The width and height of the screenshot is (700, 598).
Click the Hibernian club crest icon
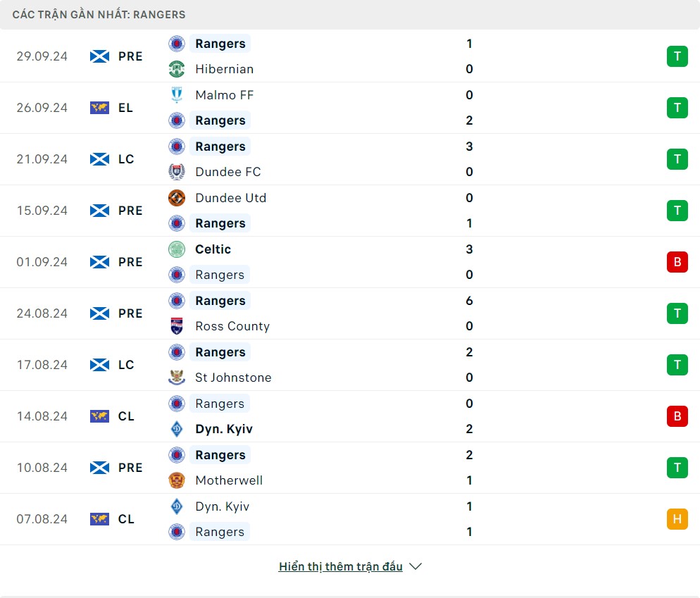point(177,69)
